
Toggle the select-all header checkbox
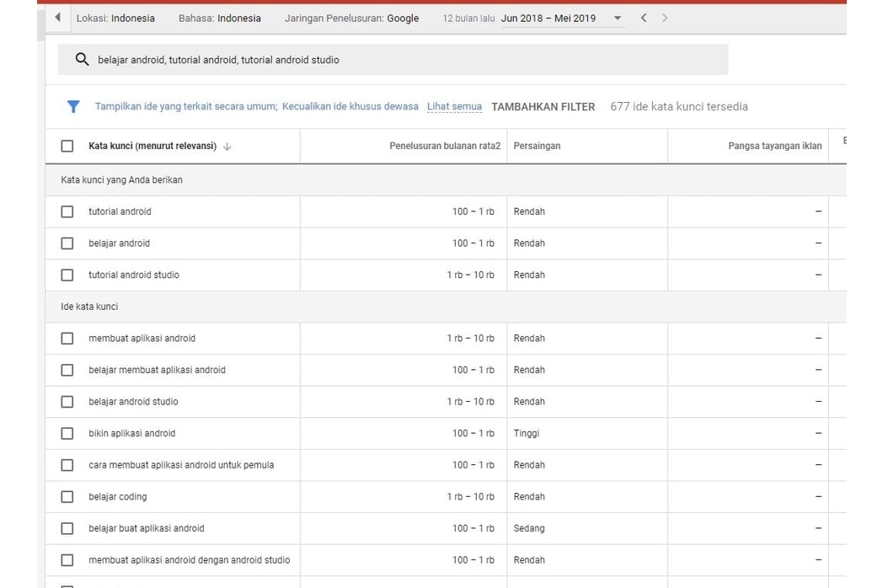coord(67,146)
